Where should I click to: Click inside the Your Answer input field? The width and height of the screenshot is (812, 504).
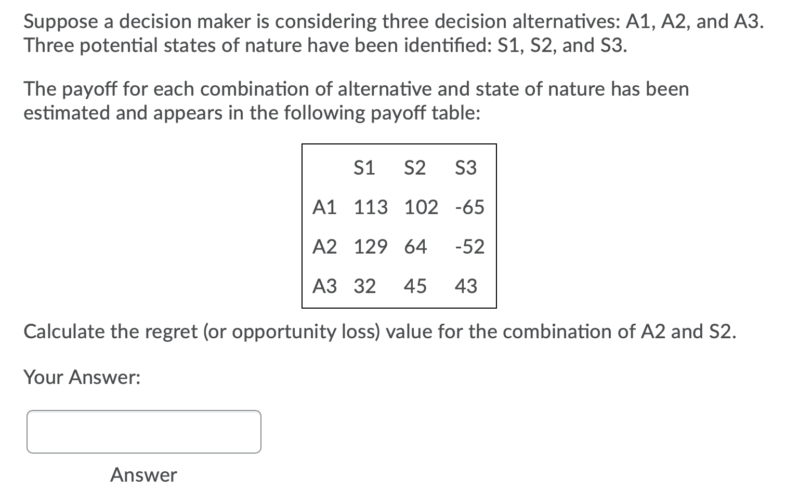tap(143, 431)
